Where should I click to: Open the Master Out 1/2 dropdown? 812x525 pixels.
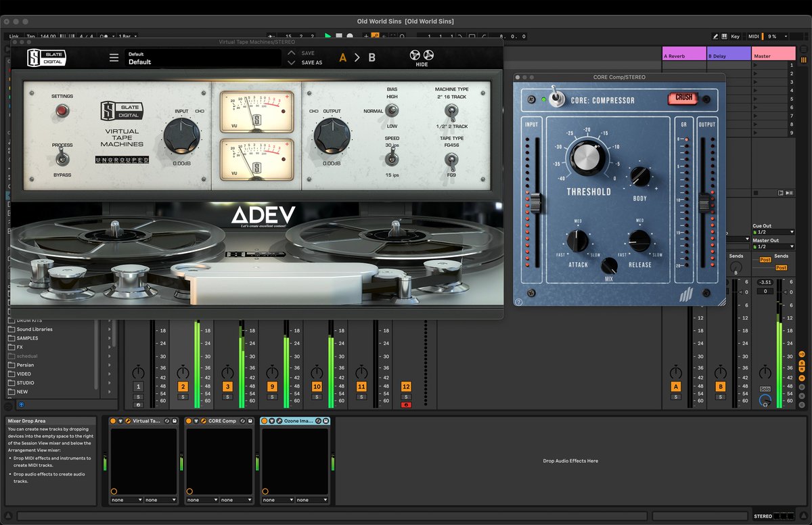point(773,247)
